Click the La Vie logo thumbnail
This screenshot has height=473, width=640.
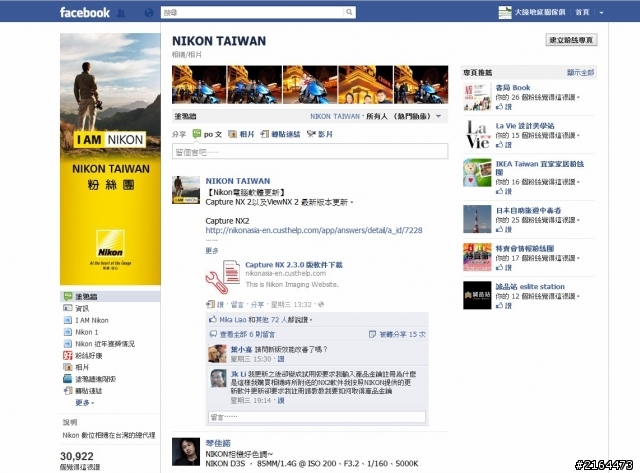pos(477,135)
